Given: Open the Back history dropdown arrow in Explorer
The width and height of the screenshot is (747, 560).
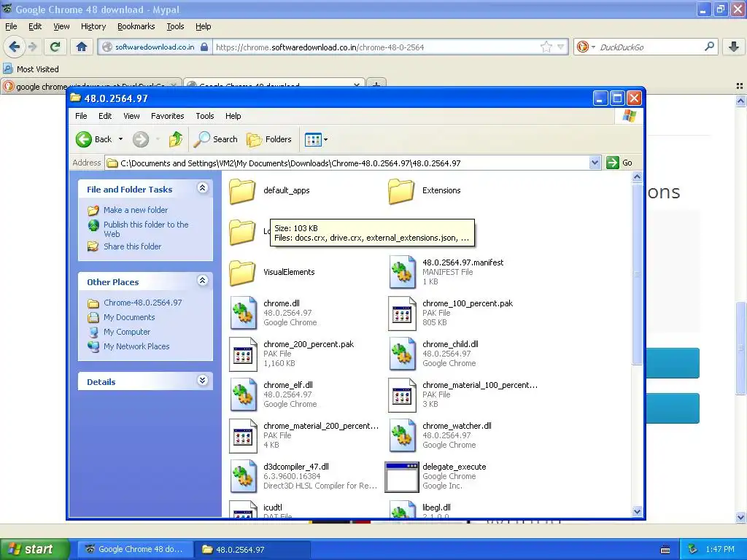Looking at the screenshot, I should [120, 139].
